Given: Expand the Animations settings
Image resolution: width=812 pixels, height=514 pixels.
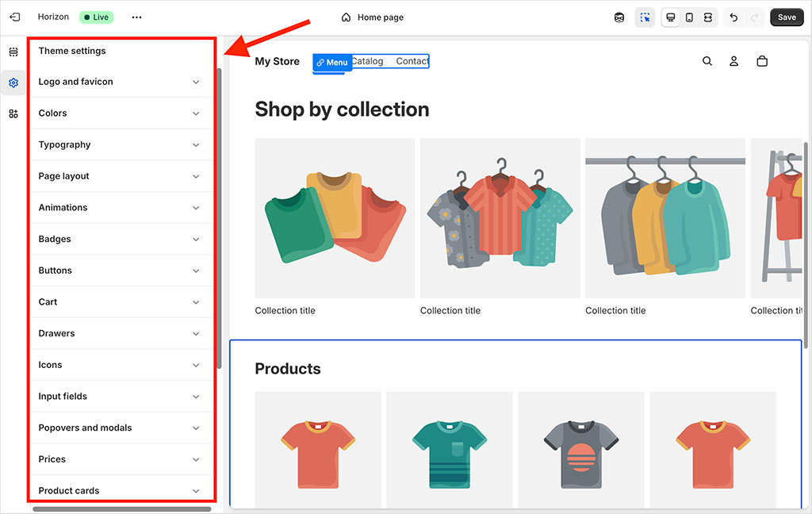Looking at the screenshot, I should (121, 208).
